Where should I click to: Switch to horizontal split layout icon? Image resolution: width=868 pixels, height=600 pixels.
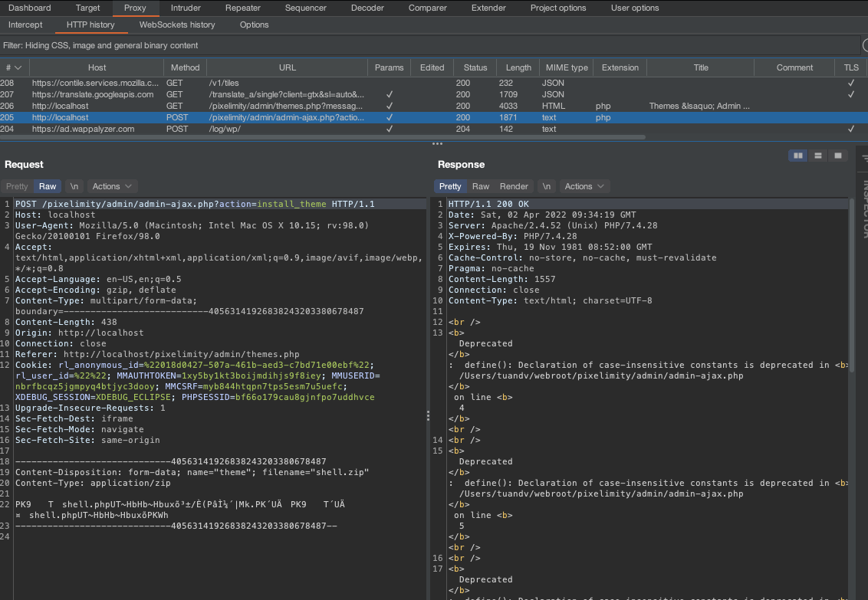click(x=817, y=155)
